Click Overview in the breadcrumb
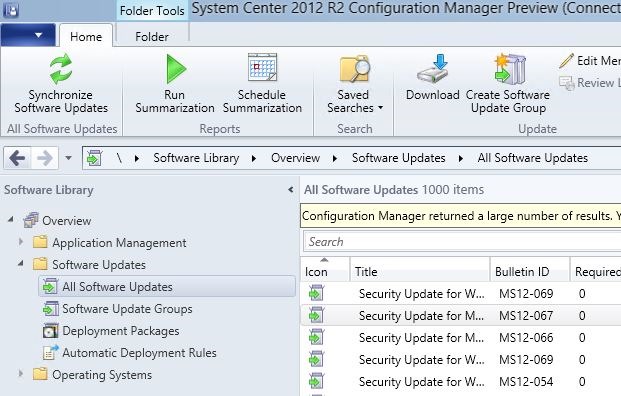This screenshot has height=396, width=621. (295, 158)
